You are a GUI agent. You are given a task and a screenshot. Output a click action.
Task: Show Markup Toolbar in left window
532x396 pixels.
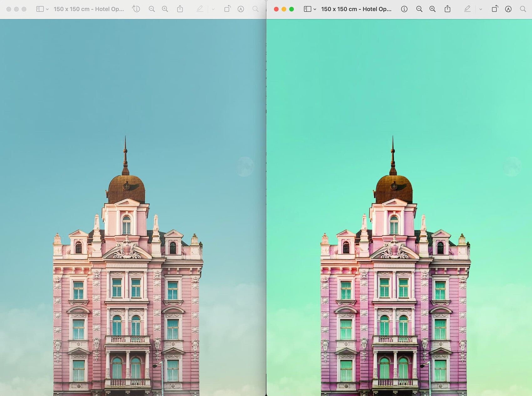tap(241, 9)
